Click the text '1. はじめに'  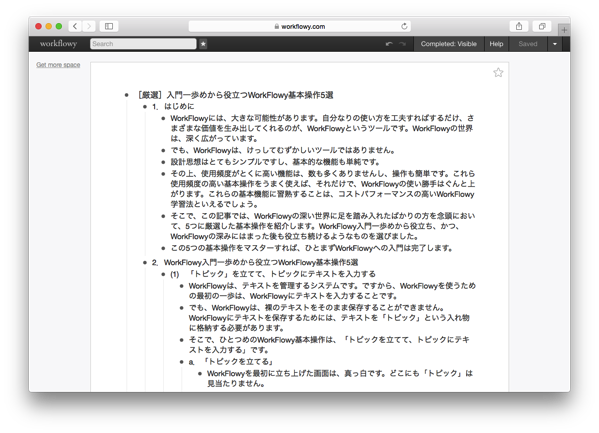(173, 106)
